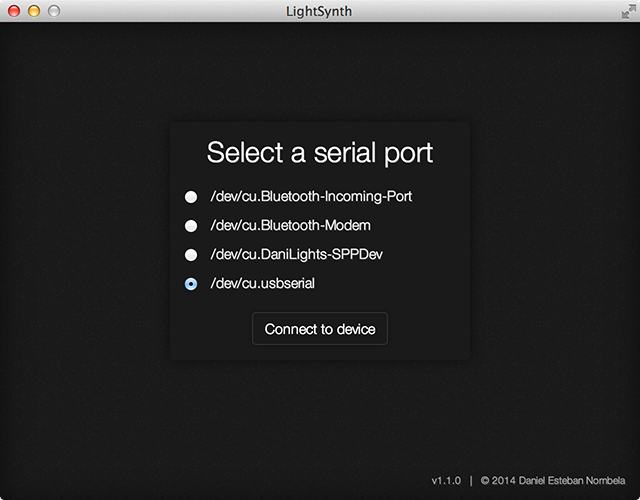This screenshot has height=500, width=640.
Task: Click the /dev/cu.usbserial label text
Action: 262,283
